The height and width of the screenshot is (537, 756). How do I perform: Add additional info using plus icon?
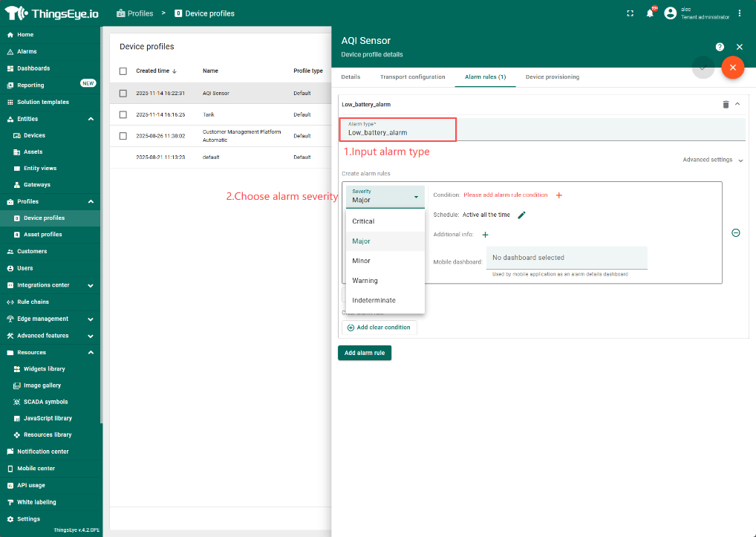486,235
